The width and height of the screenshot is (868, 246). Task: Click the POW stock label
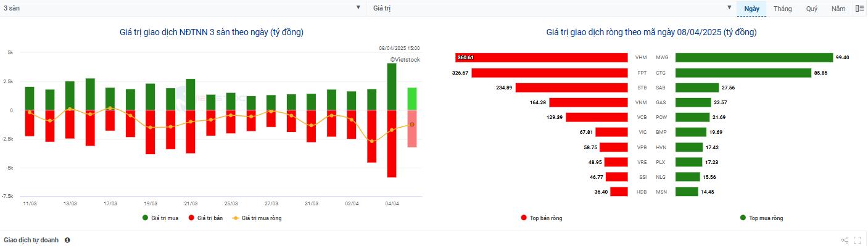click(x=661, y=117)
